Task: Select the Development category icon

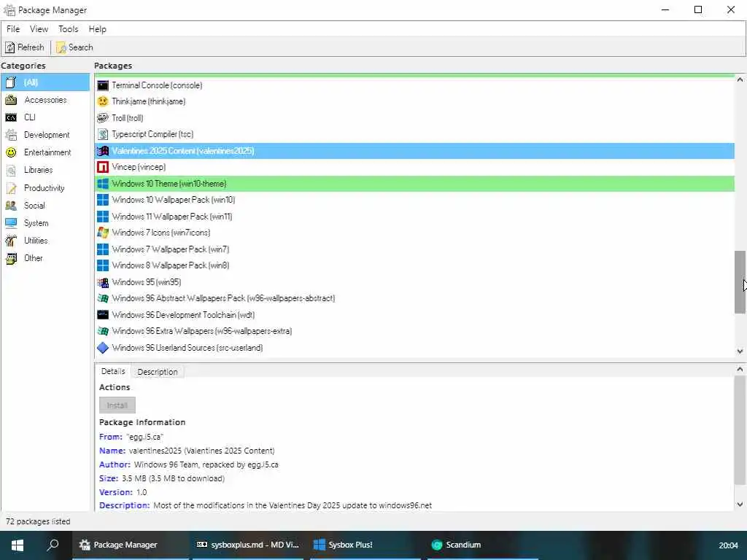Action: coord(11,135)
